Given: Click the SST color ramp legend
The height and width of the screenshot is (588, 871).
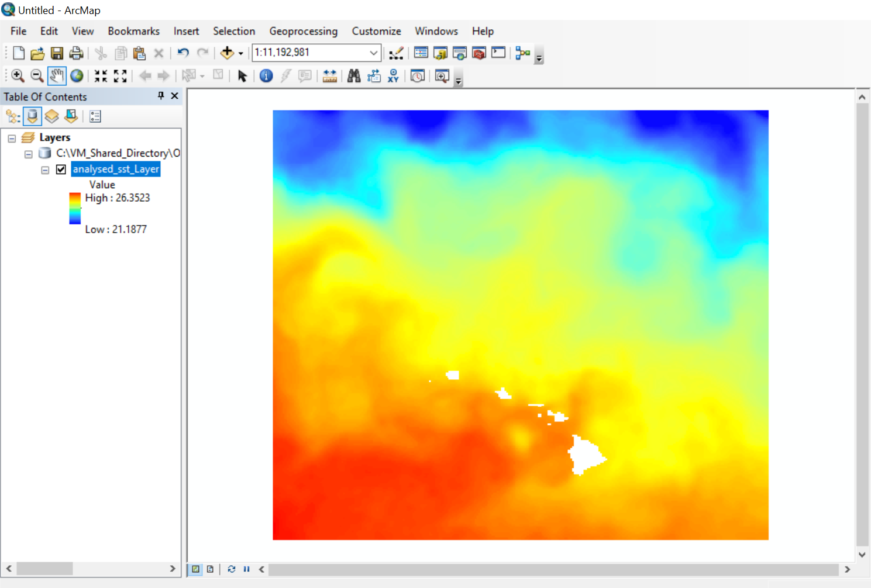Looking at the screenshot, I should [75, 209].
